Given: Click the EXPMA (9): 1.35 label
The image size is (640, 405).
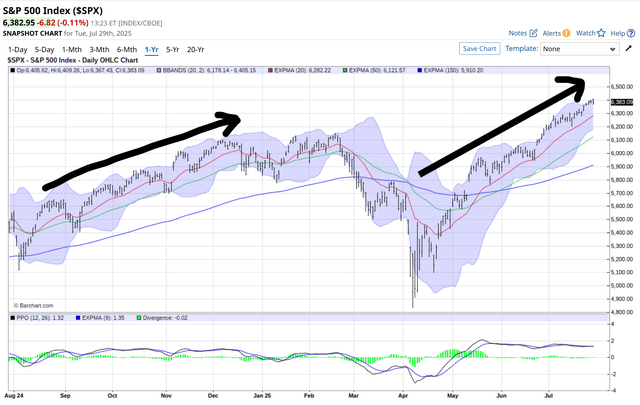Looking at the screenshot, I should [103, 318].
